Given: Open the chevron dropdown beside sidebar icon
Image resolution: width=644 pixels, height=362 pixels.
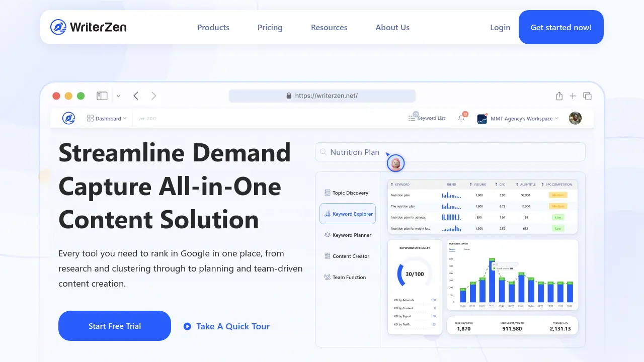Looking at the screenshot, I should tap(118, 96).
